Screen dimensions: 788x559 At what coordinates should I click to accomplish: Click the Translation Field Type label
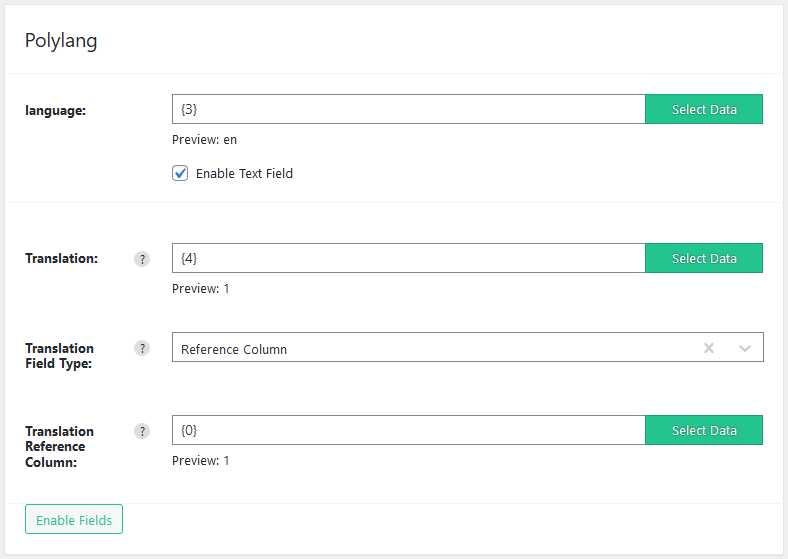click(x=59, y=356)
